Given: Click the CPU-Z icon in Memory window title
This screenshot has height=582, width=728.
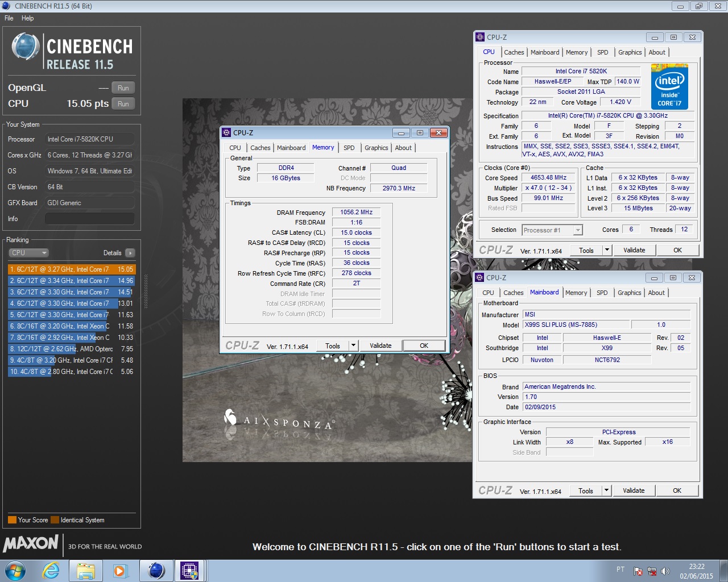Looking at the screenshot, I should pos(226,132).
